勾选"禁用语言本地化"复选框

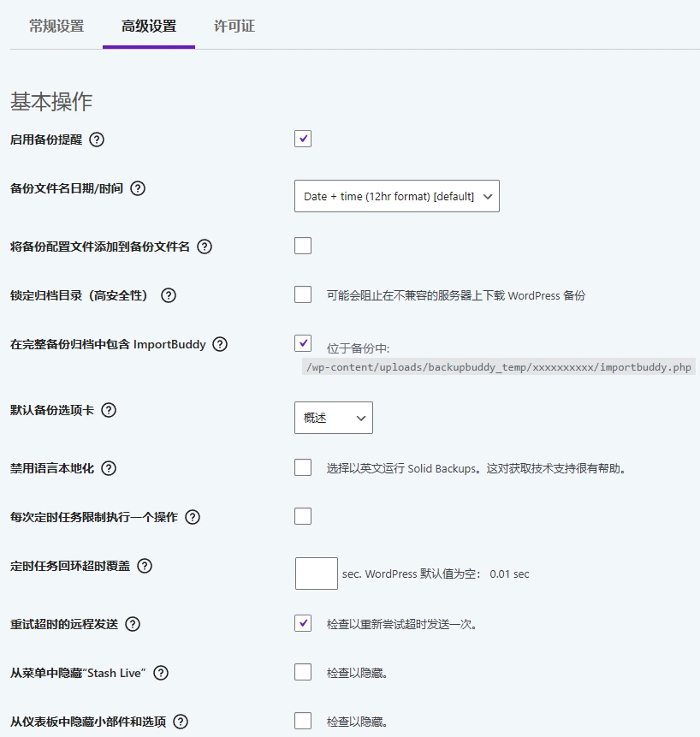coord(302,467)
